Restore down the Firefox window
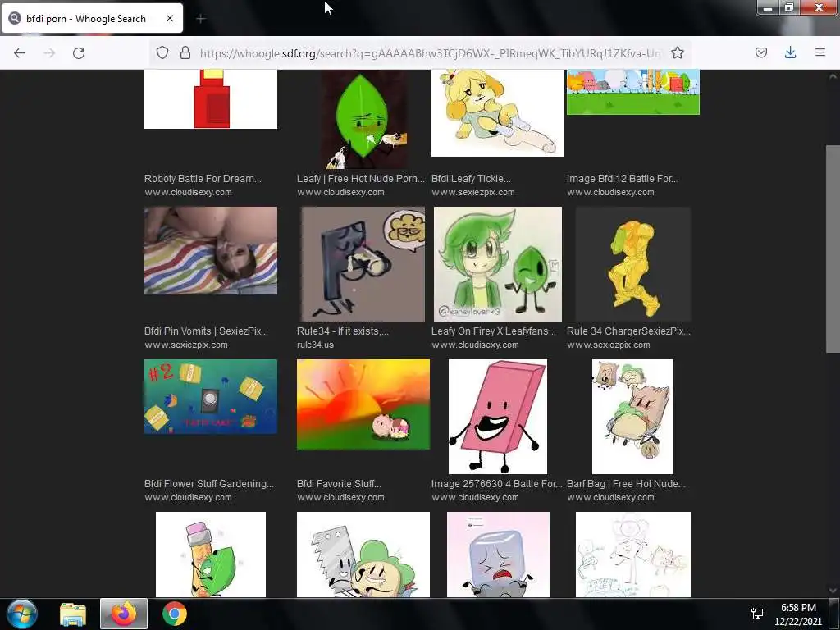 [x=788, y=7]
